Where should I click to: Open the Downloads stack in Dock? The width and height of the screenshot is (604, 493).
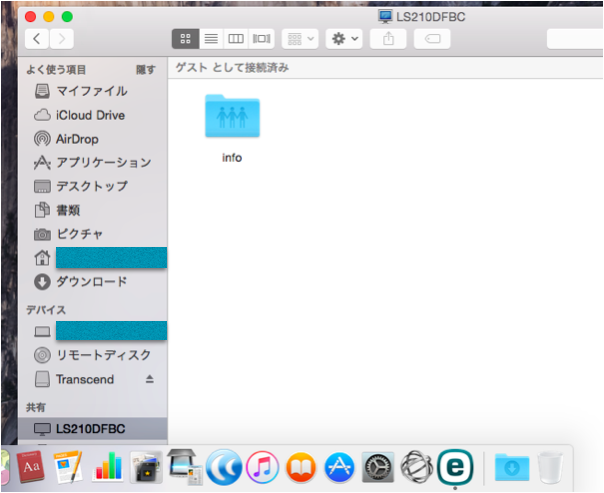(512, 468)
